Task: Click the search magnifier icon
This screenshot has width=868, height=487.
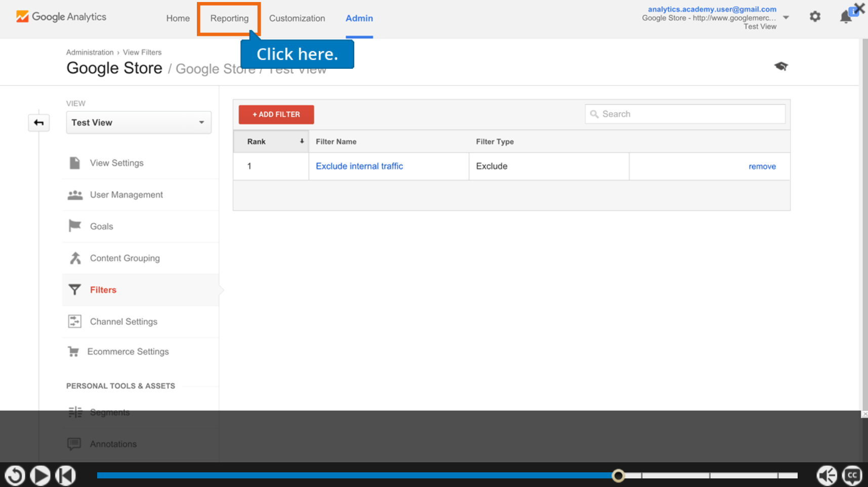Action: click(x=594, y=114)
